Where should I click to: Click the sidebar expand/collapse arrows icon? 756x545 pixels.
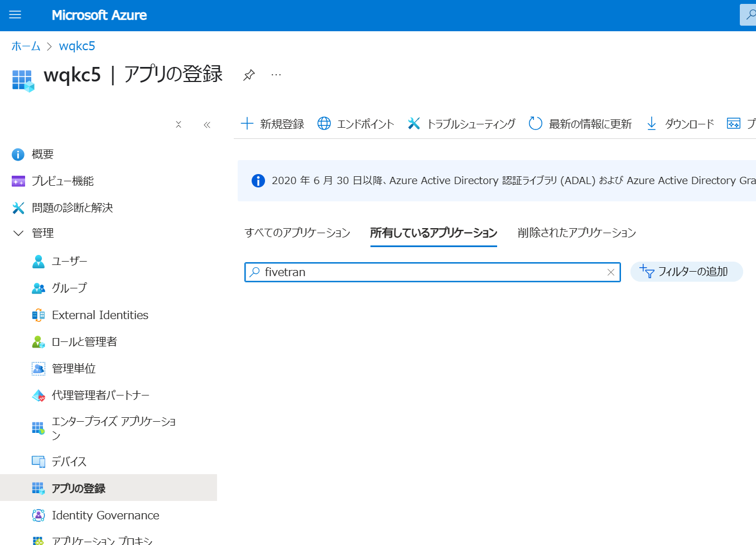click(179, 124)
